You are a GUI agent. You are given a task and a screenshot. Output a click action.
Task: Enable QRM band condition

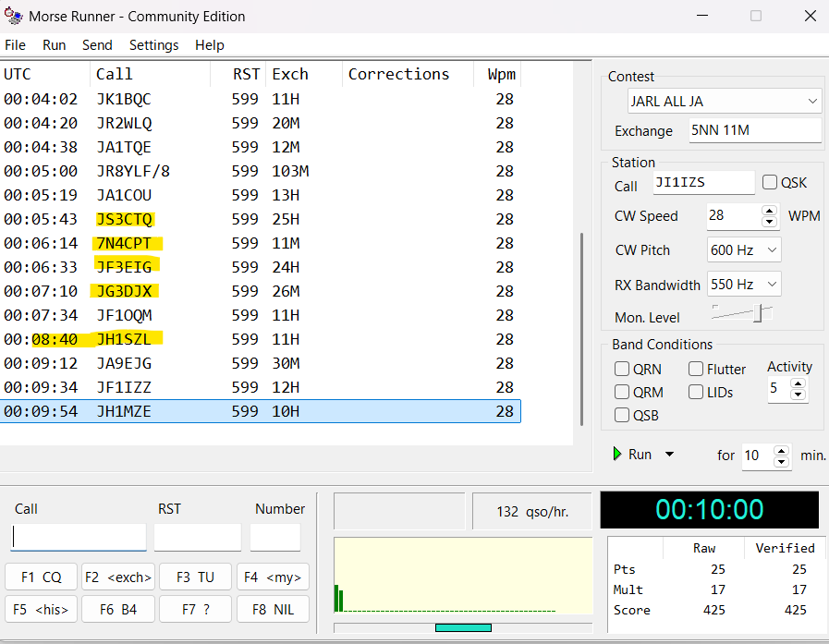pos(622,392)
